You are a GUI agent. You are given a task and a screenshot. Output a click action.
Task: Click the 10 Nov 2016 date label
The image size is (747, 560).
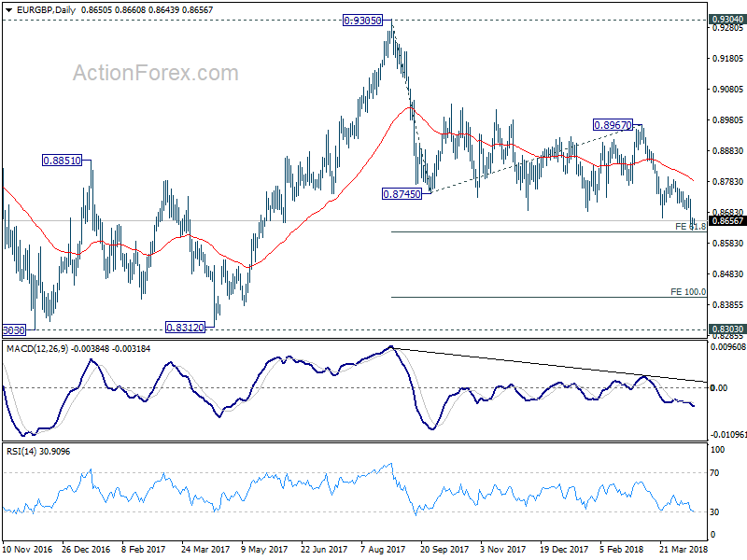(x=28, y=549)
